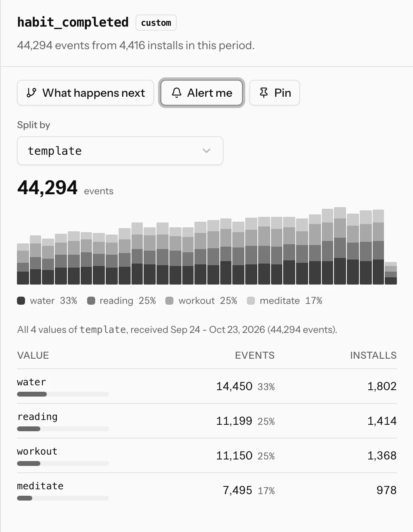Click the Pin button

click(275, 93)
